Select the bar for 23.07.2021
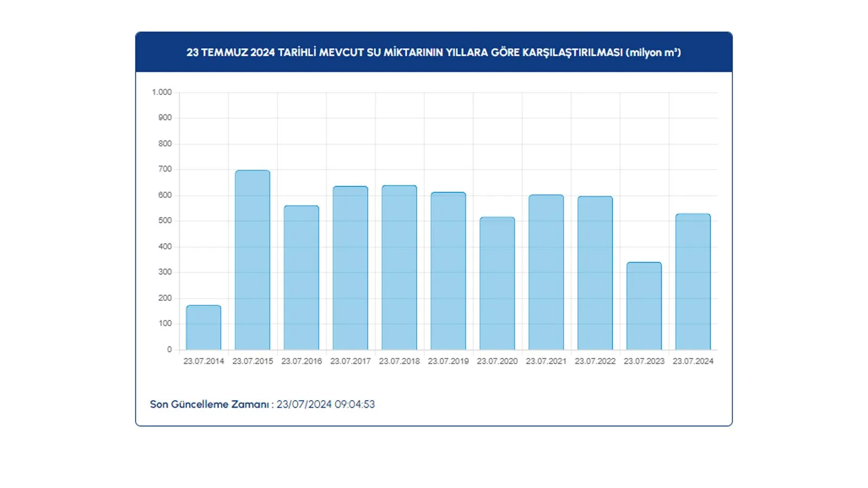868x488 pixels. [546, 272]
